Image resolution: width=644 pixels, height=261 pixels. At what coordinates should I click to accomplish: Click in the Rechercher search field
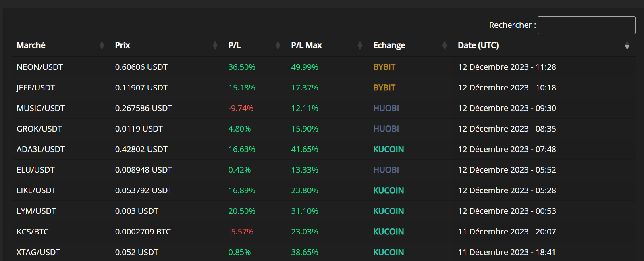coord(586,25)
